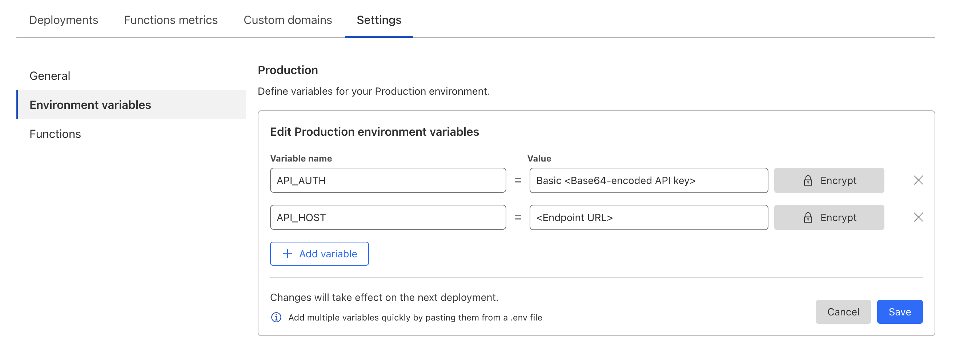980x347 pixels.
Task: Click the API_AUTH variable name field
Action: click(x=387, y=180)
